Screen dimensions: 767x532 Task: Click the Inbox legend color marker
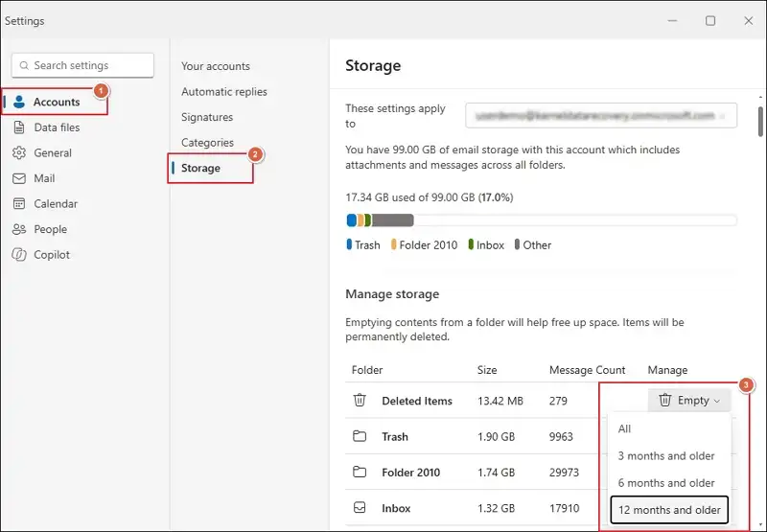471,244
